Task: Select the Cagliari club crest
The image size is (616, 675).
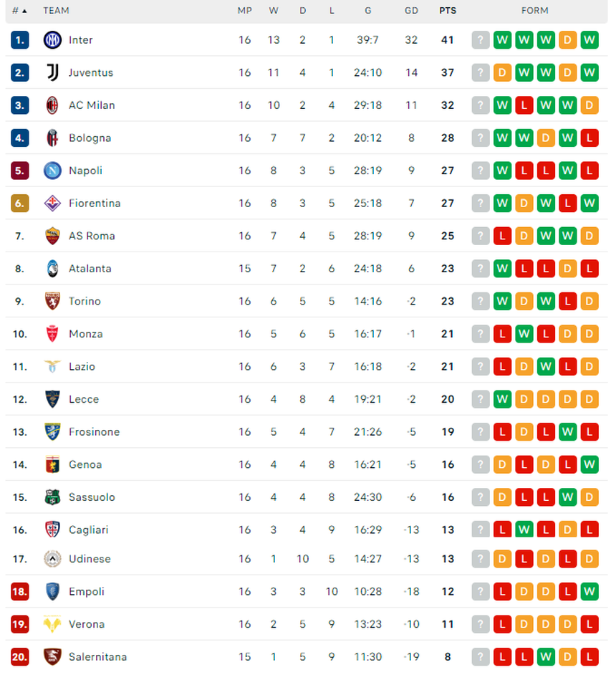Action: tap(52, 530)
